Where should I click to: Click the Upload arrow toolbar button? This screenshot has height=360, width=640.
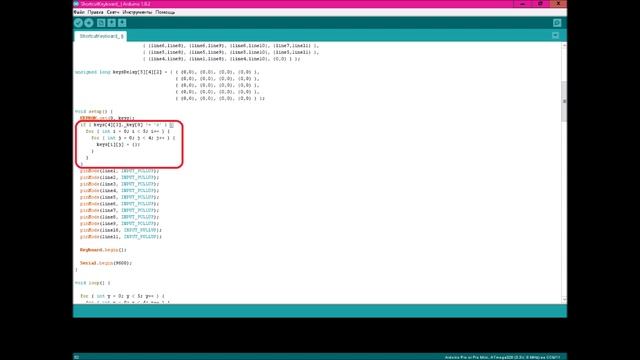(x=89, y=23)
